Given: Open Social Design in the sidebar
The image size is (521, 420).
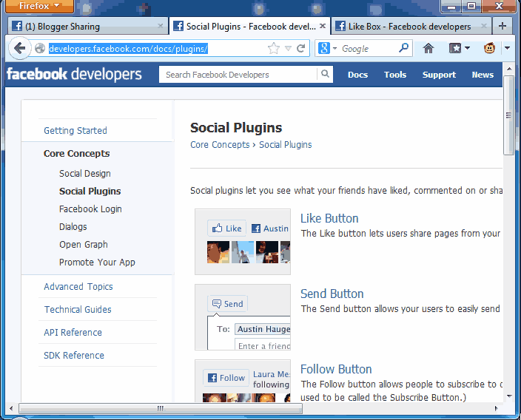Looking at the screenshot, I should tap(84, 173).
